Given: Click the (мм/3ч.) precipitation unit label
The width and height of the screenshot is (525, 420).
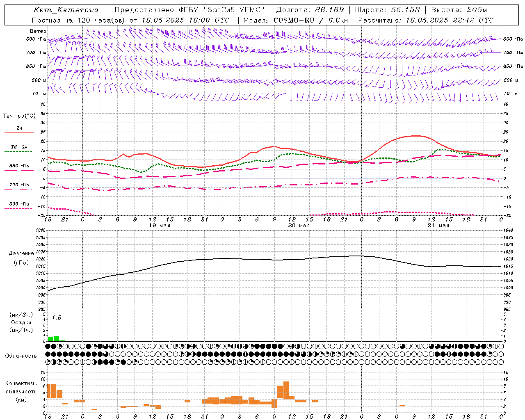Looking at the screenshot, I should coord(21,315).
